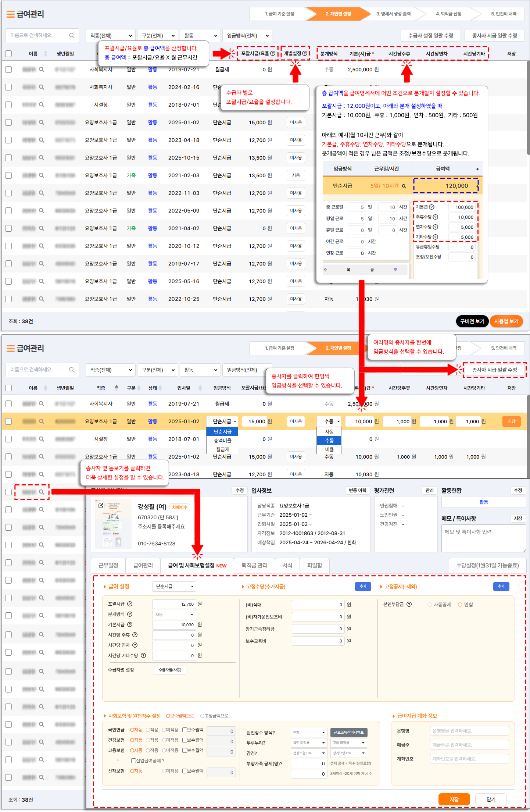The height and width of the screenshot is (812, 530).
Task: Choose the 고정금액으로 radio button
Action: [202, 716]
